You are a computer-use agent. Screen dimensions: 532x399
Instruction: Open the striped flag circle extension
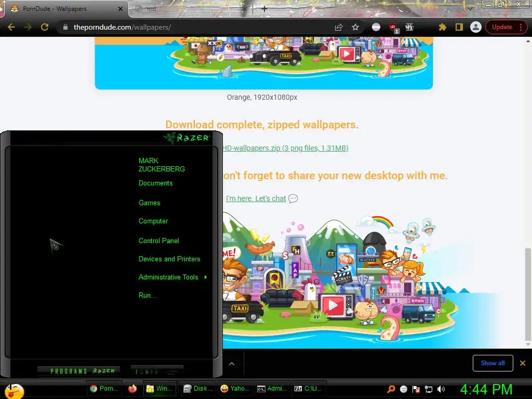[376, 27]
